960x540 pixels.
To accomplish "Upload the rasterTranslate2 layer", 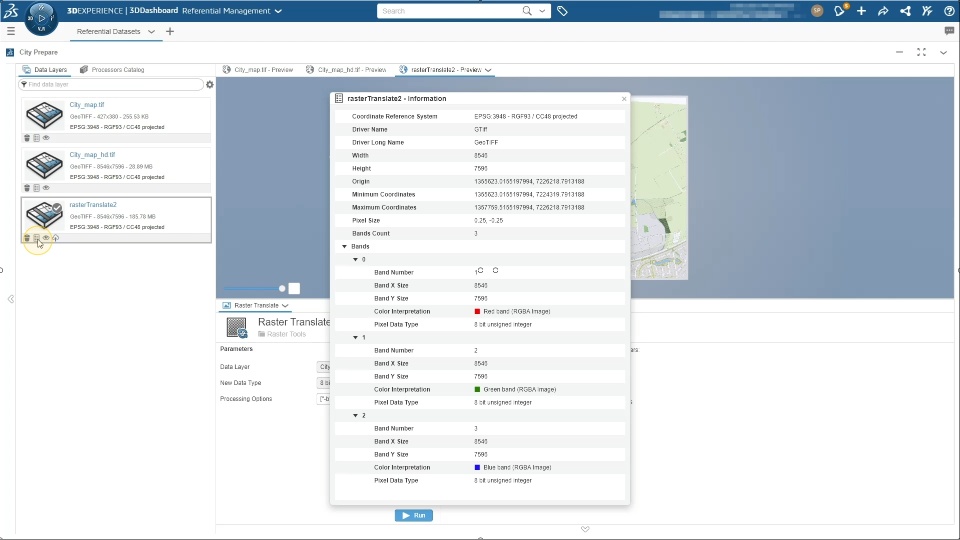I will coord(56,238).
